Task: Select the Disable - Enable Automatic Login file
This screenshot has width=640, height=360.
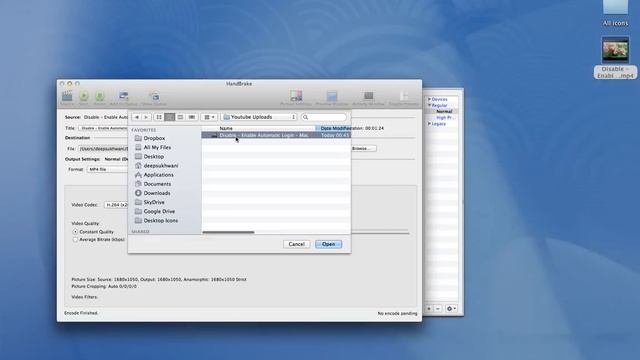Action: coord(276,135)
